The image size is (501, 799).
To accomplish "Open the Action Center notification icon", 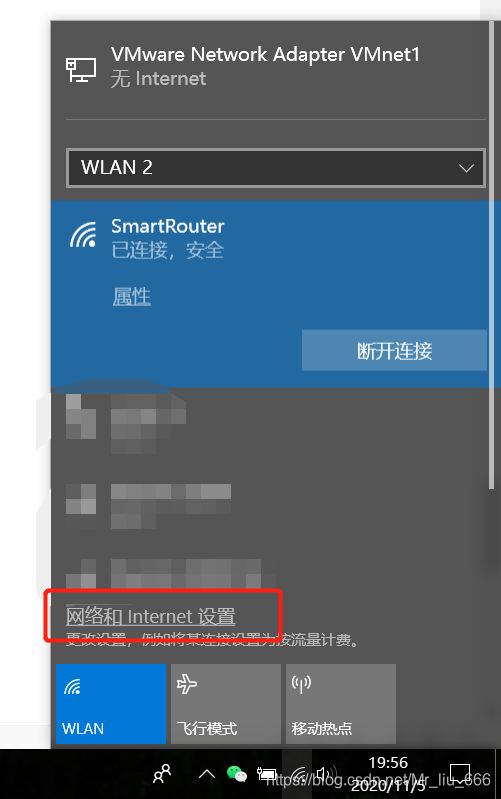I will (x=460, y=774).
